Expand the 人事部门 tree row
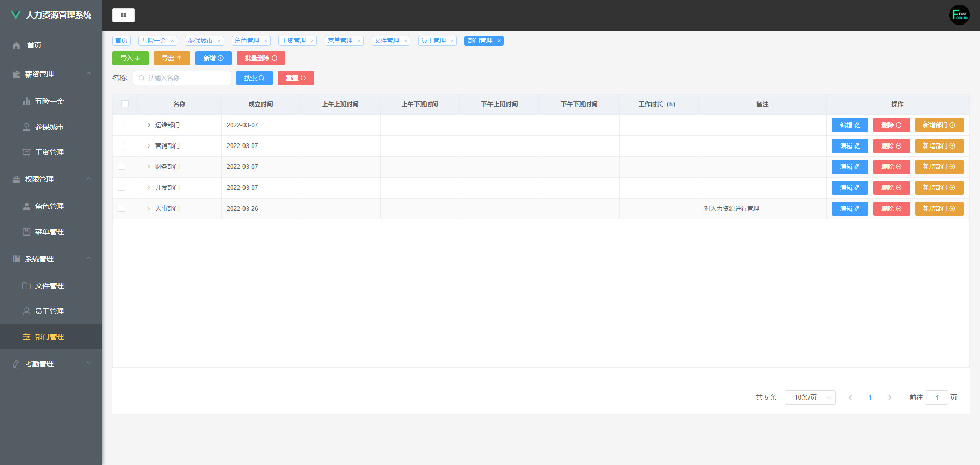The image size is (980, 465). pyautogui.click(x=149, y=208)
